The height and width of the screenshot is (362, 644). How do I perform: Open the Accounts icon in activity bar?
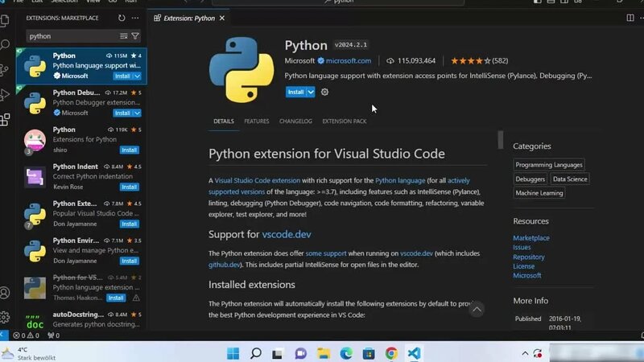5,293
